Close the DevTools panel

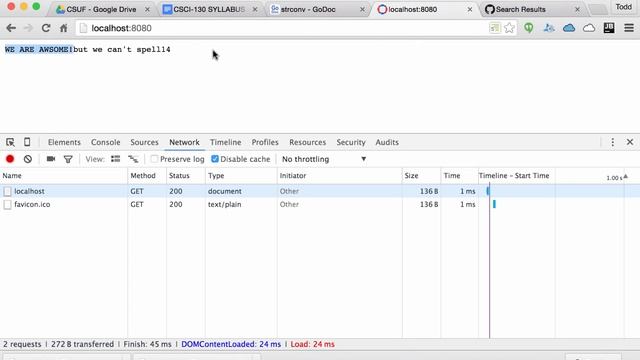(x=630, y=142)
